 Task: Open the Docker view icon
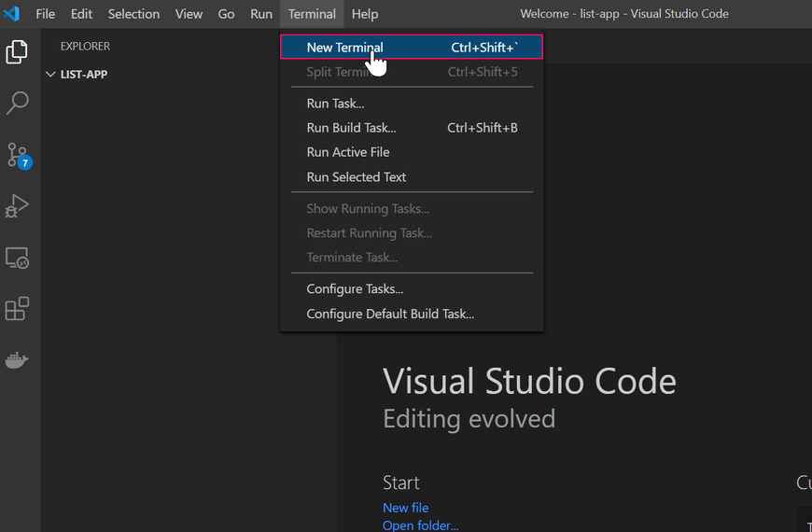(x=17, y=359)
